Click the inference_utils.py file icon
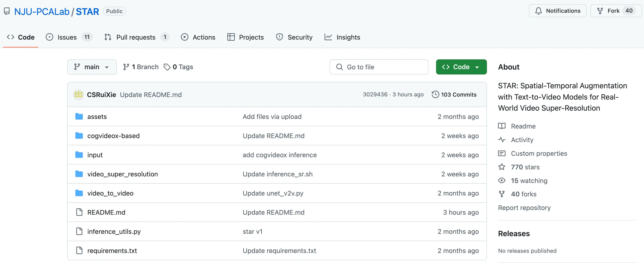 [x=79, y=231]
